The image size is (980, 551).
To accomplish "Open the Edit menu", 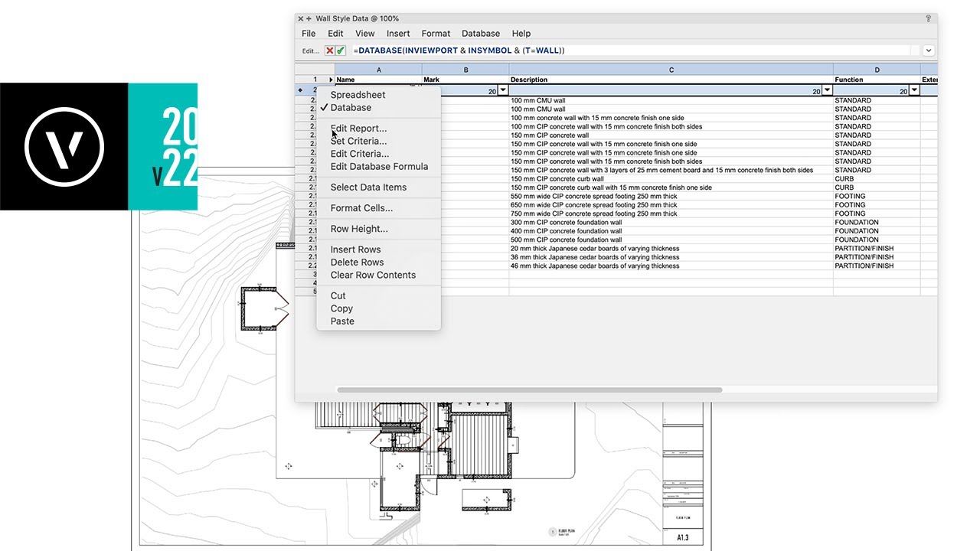I will click(x=335, y=34).
